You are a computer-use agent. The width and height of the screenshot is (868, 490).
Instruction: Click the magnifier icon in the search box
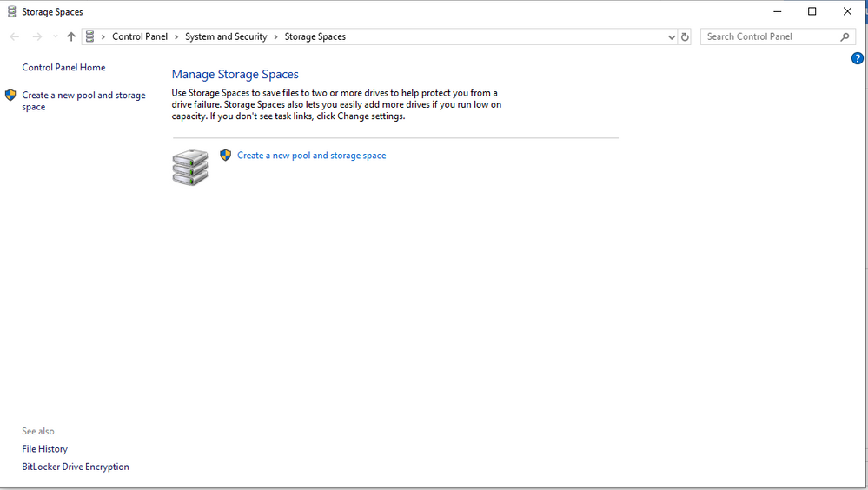(845, 36)
